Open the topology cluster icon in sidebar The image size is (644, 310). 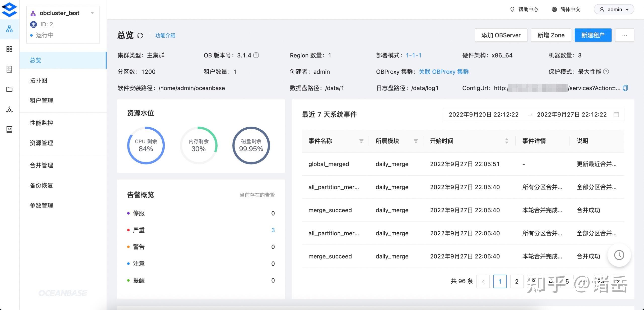pos(9,29)
